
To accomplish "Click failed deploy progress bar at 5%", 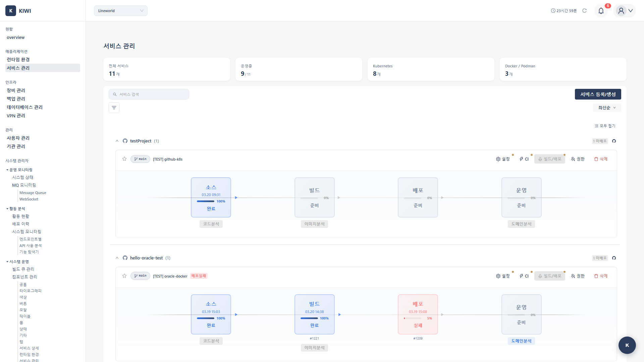I will [x=413, y=318].
